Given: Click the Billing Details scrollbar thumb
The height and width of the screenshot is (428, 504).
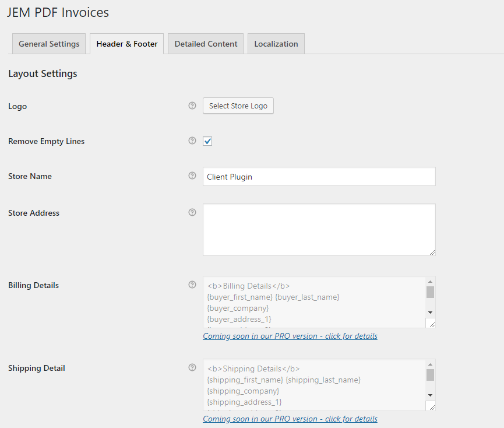Looking at the screenshot, I should (430, 292).
